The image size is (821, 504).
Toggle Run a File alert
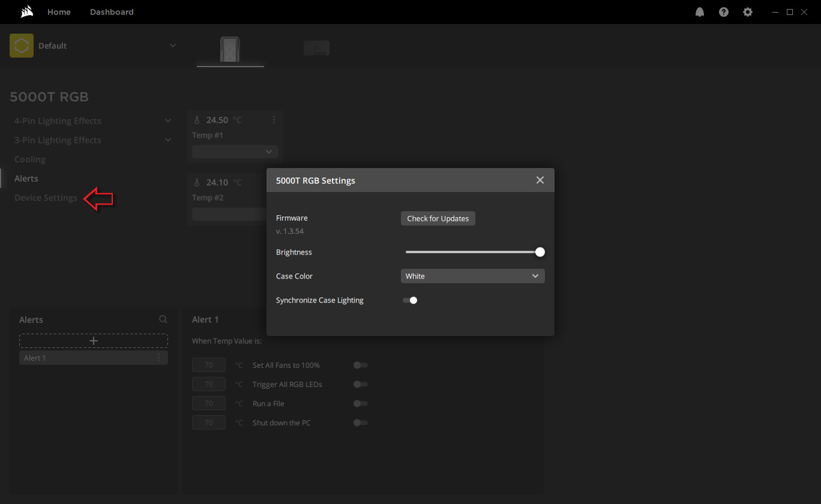(361, 403)
